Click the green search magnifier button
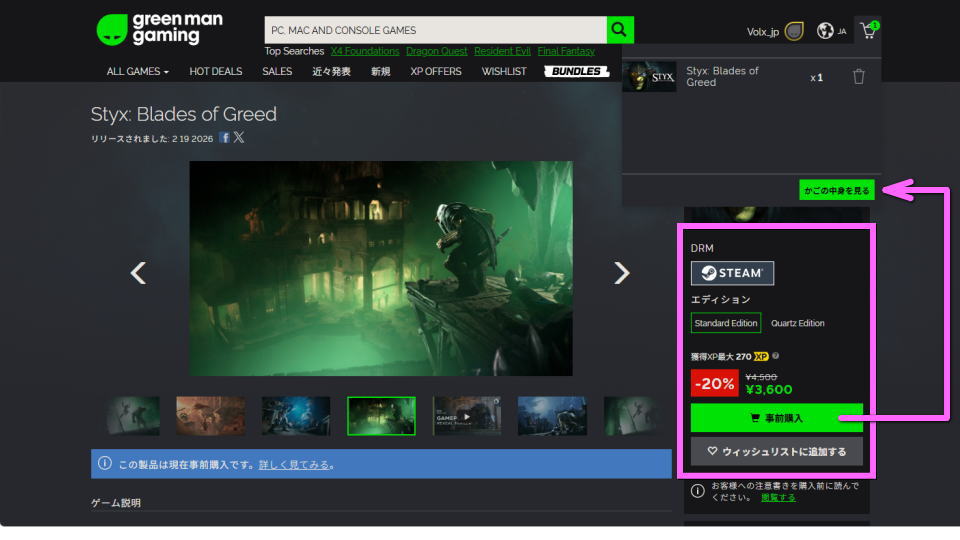The height and width of the screenshot is (540, 960). click(621, 30)
